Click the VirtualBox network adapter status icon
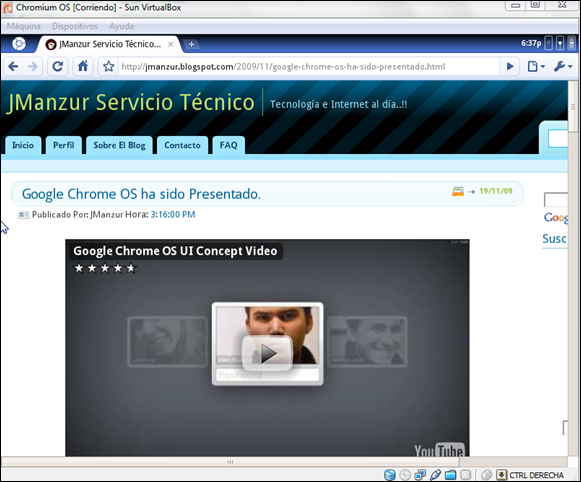The height and width of the screenshot is (482, 581). 420,475
